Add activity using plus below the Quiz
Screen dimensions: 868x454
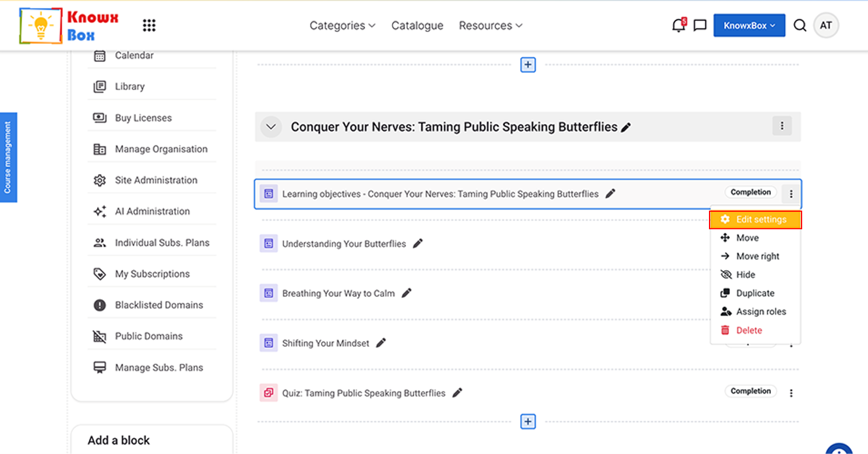[x=528, y=421]
